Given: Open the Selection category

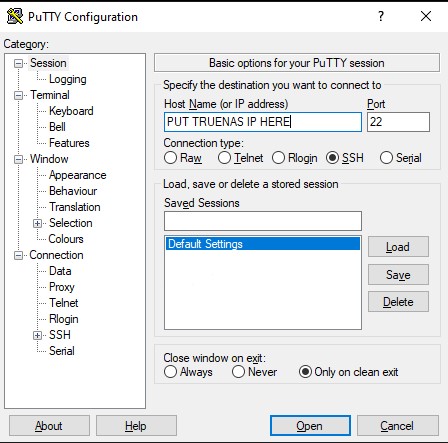Looking at the screenshot, I should pyautogui.click(x=71, y=223).
